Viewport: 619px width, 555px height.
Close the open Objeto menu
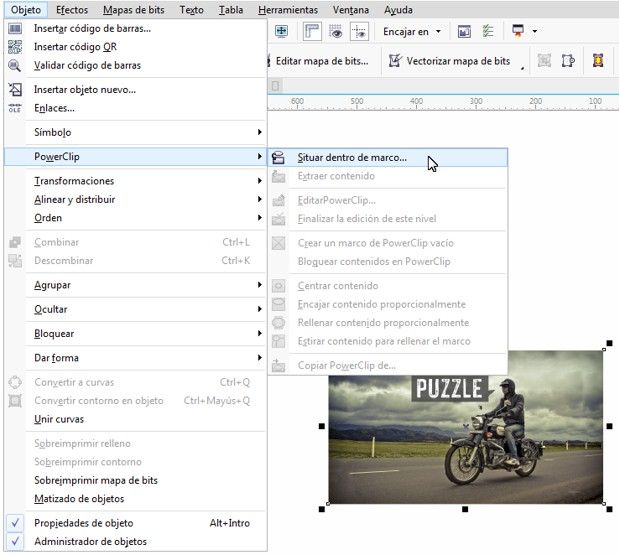point(26,10)
